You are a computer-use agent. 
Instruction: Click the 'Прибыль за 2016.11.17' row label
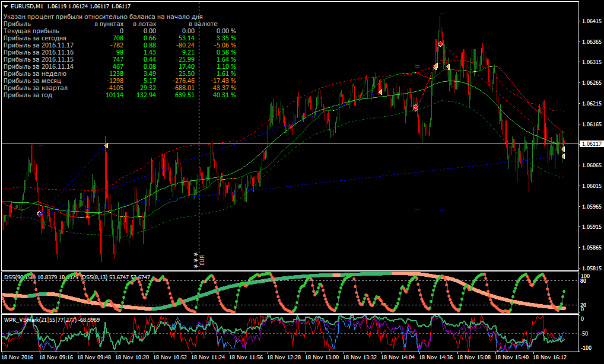39,45
